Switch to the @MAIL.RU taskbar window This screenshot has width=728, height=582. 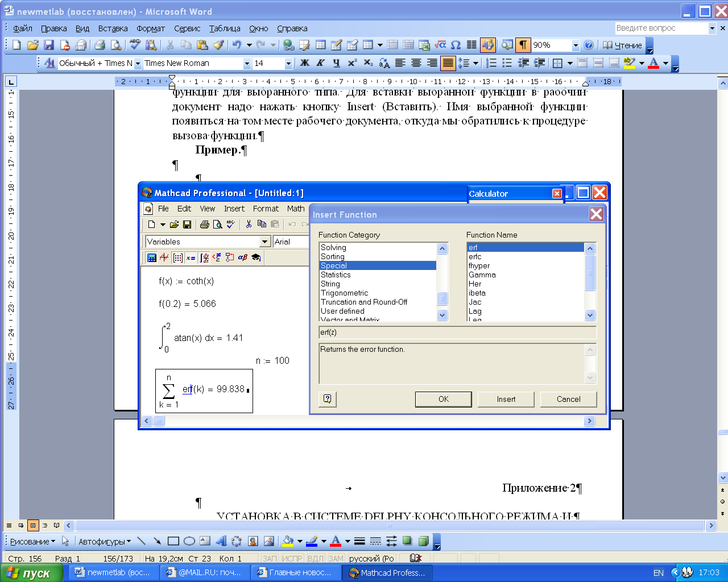(x=206, y=573)
